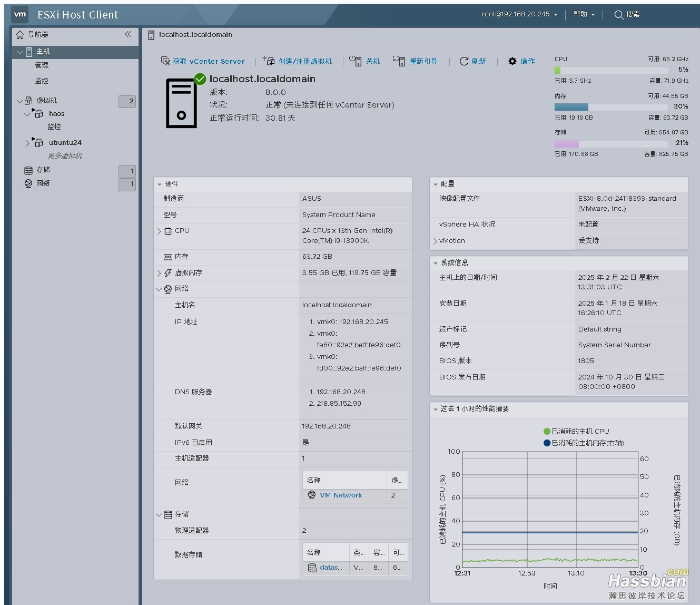Collapse the System Information panel
Image resolution: width=700 pixels, height=605 pixels.
point(436,263)
